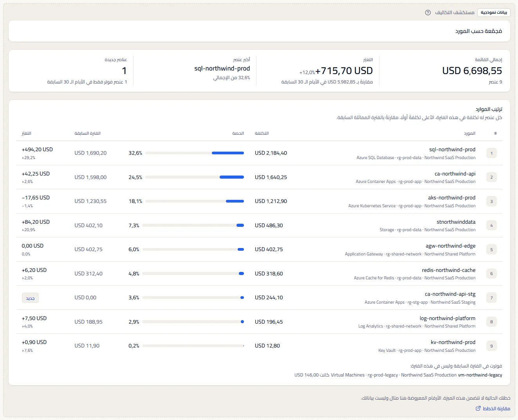This screenshot has height=420, width=518.
Task: Select the مُجمّعة حسب المورد grouping bar
Action: point(259,31)
